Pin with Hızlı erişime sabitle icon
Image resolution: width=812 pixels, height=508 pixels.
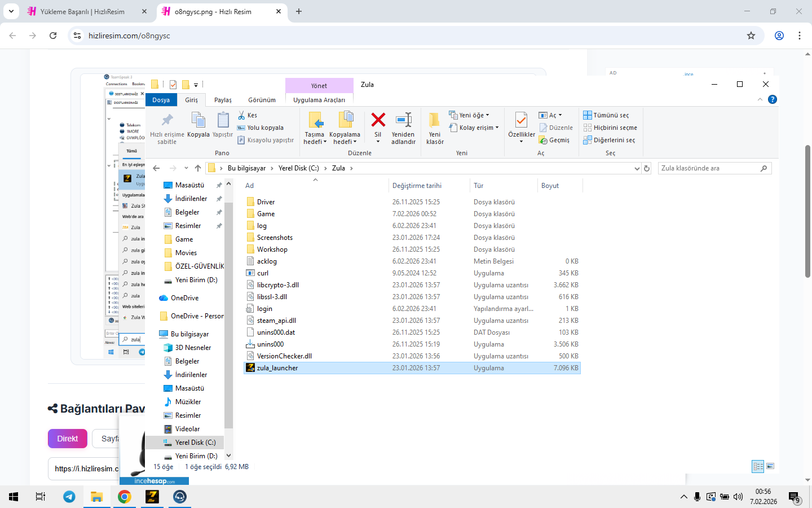pyautogui.click(x=167, y=120)
